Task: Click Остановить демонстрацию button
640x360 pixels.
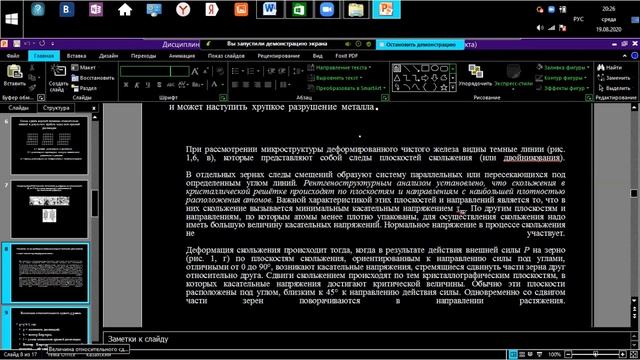Action: coord(420,44)
